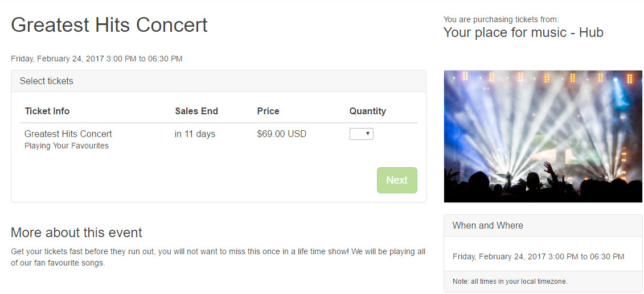This screenshot has height=294, width=644.
Task: Open the ticket Quantity dropdown
Action: point(361,134)
